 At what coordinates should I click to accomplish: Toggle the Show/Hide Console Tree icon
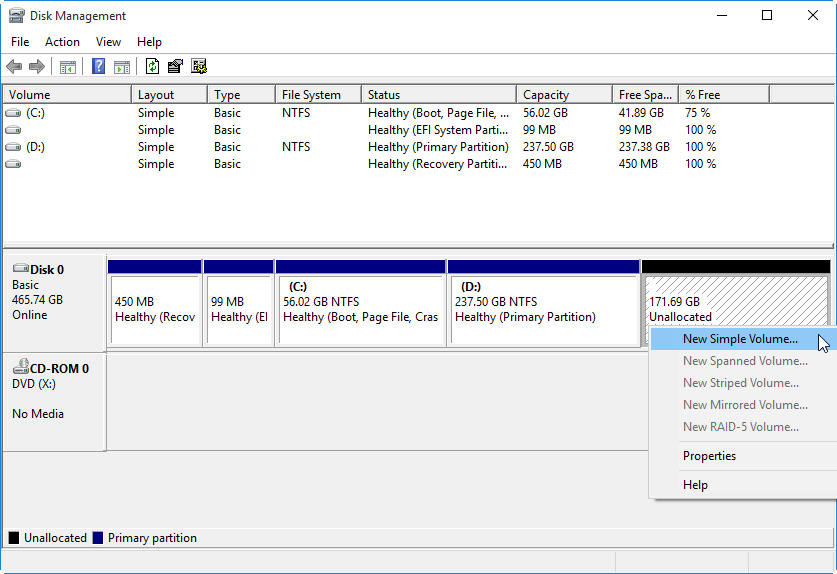[x=68, y=67]
